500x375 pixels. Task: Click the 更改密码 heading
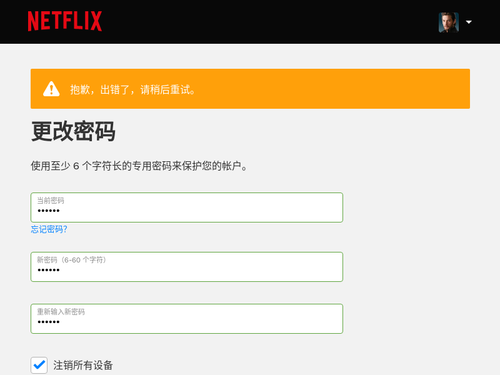73,131
